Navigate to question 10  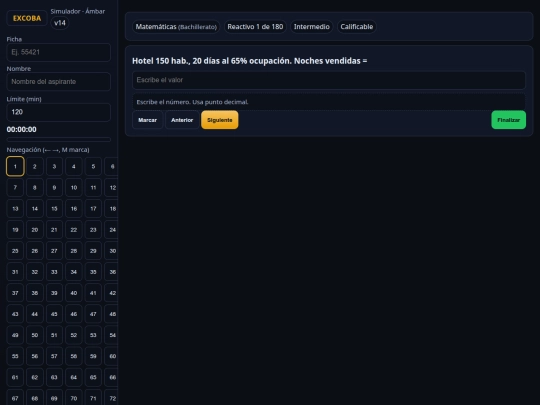(74, 188)
